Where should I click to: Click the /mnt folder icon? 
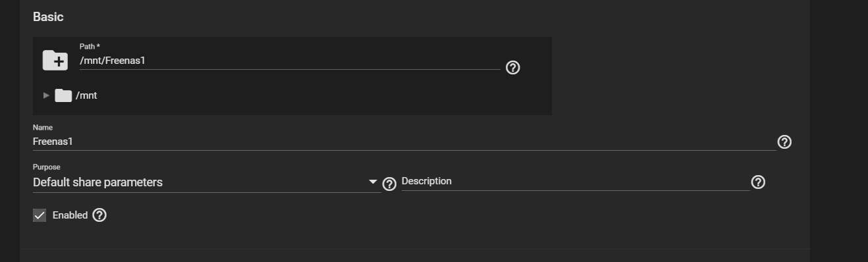pos(63,95)
